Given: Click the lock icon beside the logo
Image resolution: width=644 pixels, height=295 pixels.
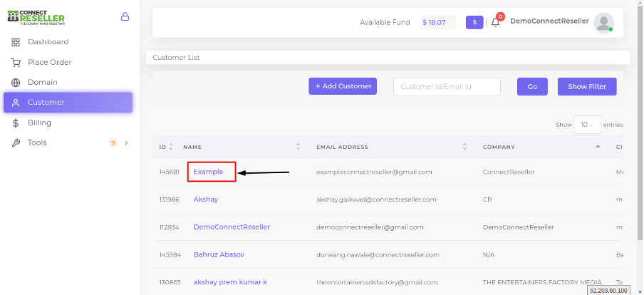Looking at the screenshot, I should point(125,16).
